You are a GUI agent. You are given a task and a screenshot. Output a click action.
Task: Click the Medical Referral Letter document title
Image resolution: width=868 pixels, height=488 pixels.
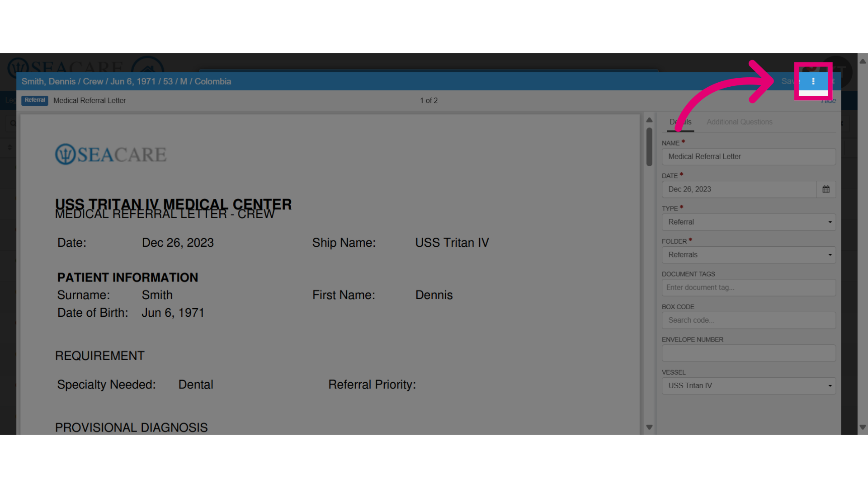[x=90, y=100]
